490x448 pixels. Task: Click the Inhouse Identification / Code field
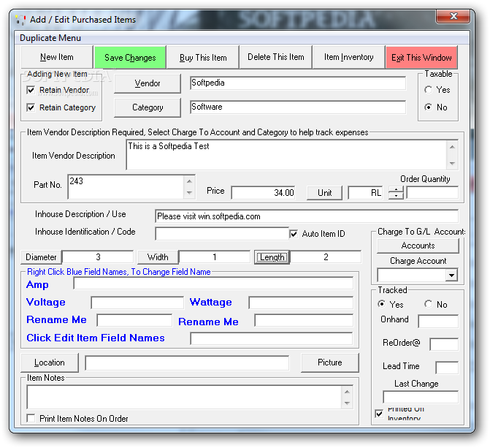(222, 234)
